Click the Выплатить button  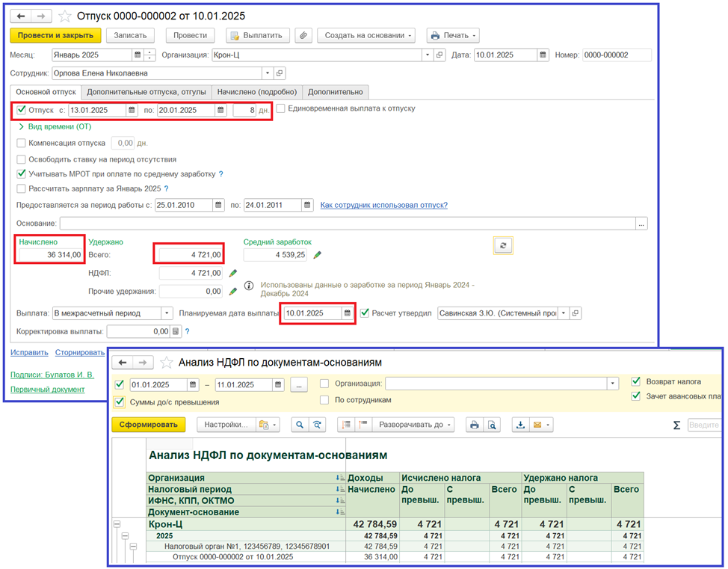click(x=258, y=35)
